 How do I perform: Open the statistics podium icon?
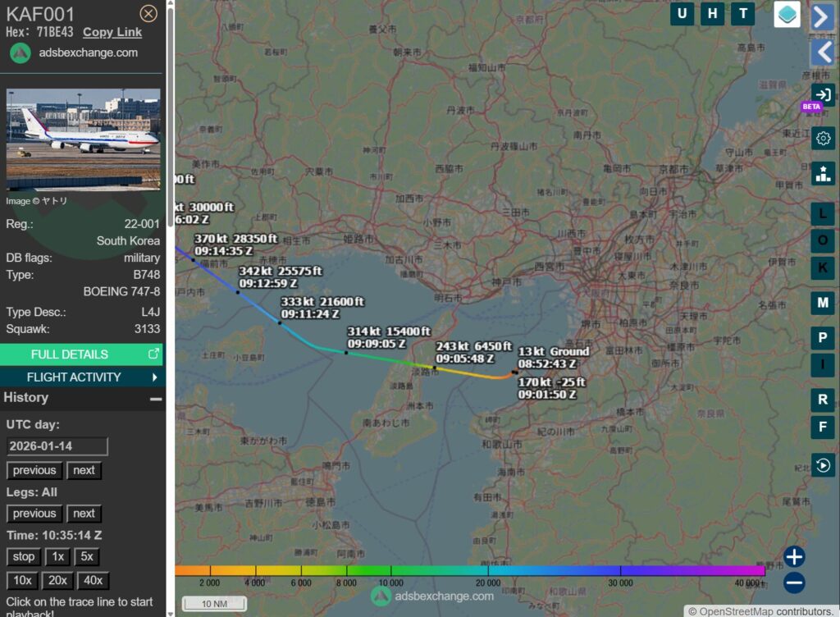(x=823, y=173)
